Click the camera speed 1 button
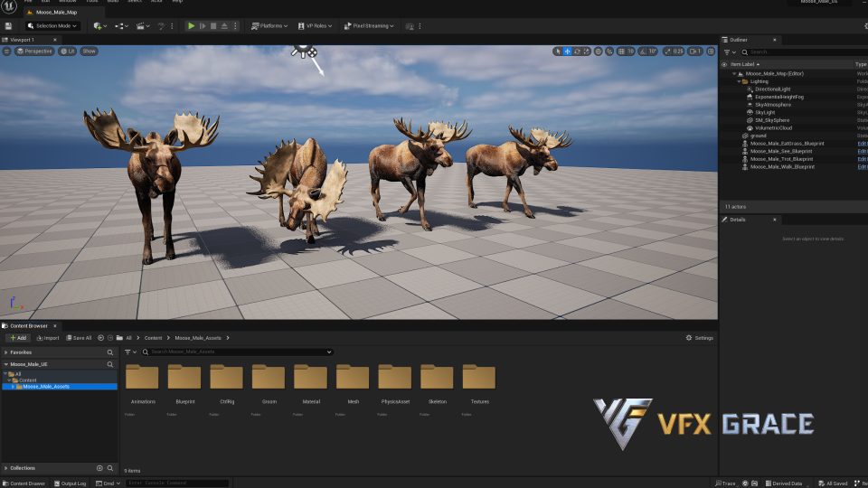Image resolution: width=868 pixels, height=488 pixels. (694, 52)
